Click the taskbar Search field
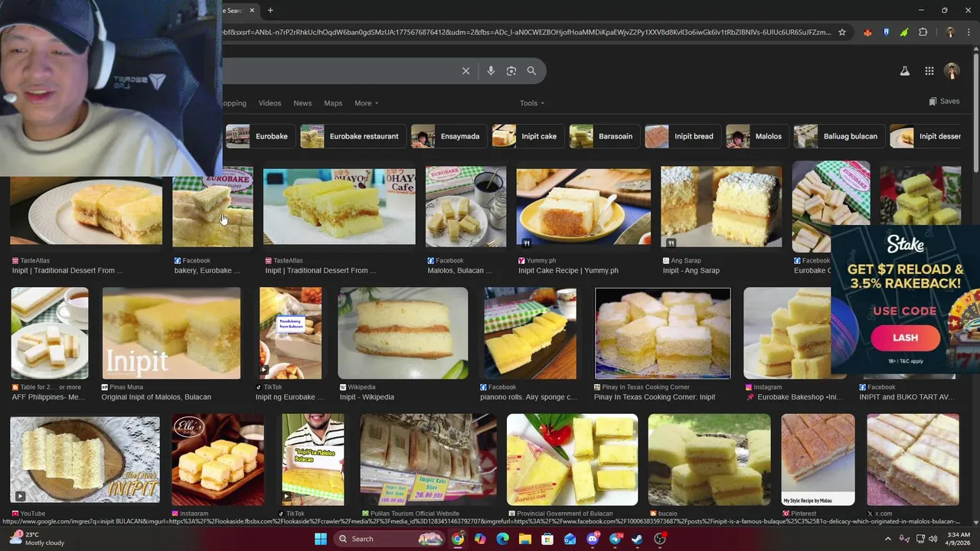The width and height of the screenshot is (980, 551). pos(390,539)
